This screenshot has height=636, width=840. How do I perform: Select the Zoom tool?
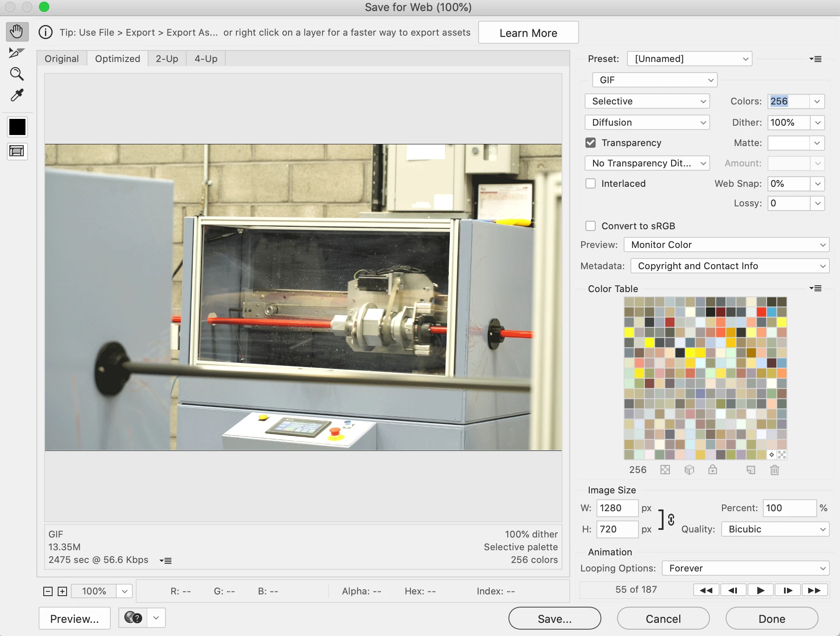tap(17, 74)
